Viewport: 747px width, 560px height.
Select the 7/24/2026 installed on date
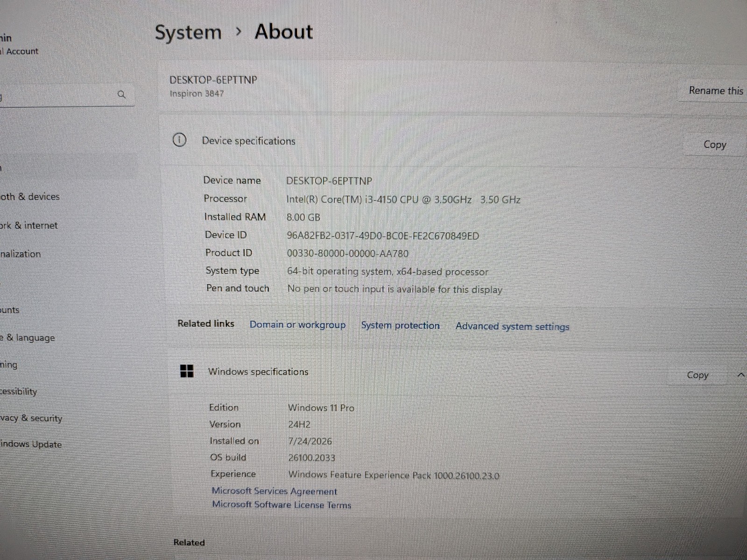310,441
